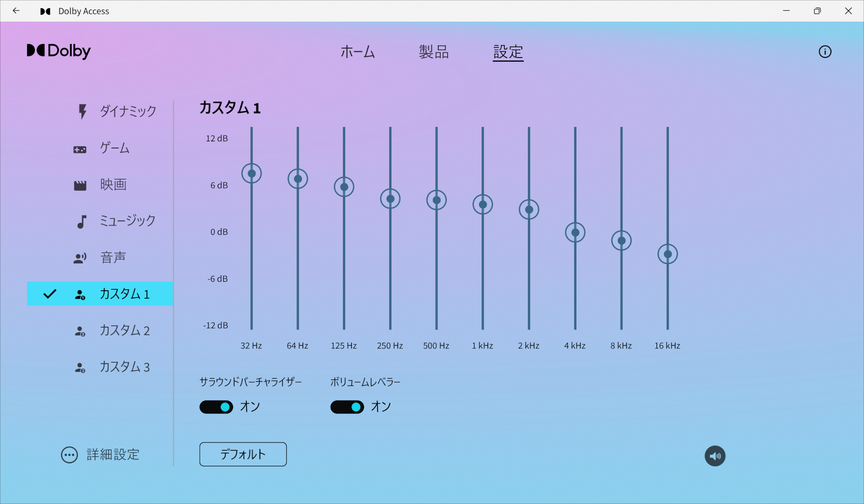This screenshot has height=504, width=864.
Task: Go back using the arrow icon
Action: tap(16, 11)
